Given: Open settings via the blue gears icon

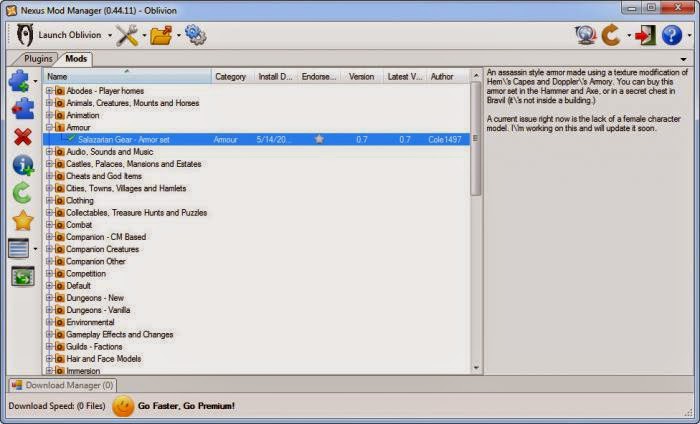Looking at the screenshot, I should (195, 35).
